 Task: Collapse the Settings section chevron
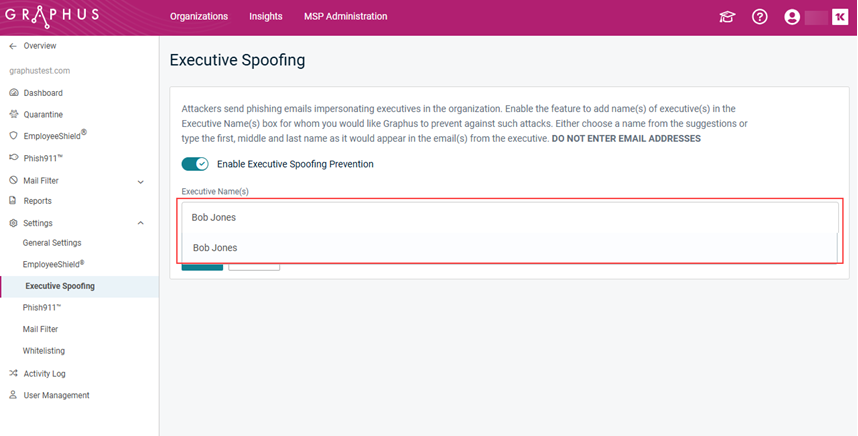click(141, 223)
